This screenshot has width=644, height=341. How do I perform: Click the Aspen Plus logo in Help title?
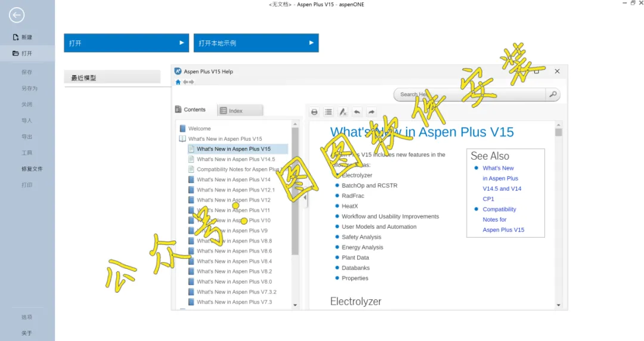(178, 71)
